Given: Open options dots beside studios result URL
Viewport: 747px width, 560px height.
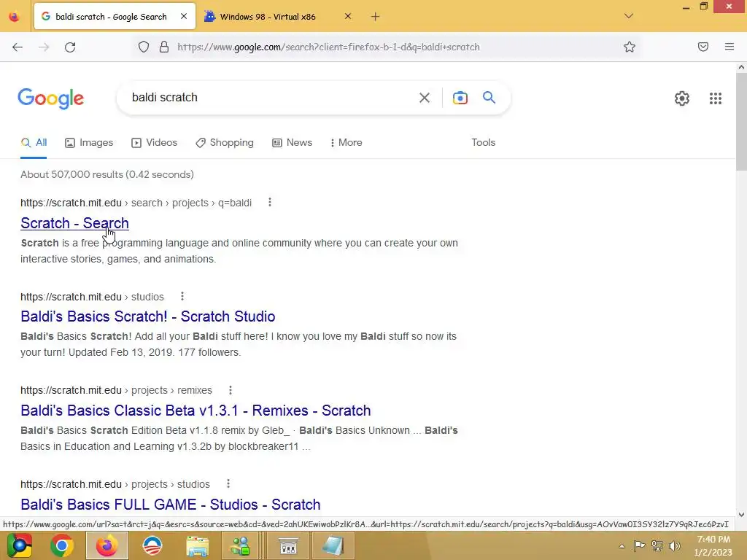Looking at the screenshot, I should (182, 296).
